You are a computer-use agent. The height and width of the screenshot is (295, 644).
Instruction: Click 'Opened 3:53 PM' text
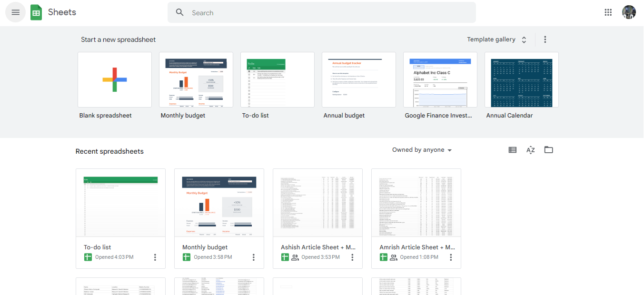click(321, 257)
